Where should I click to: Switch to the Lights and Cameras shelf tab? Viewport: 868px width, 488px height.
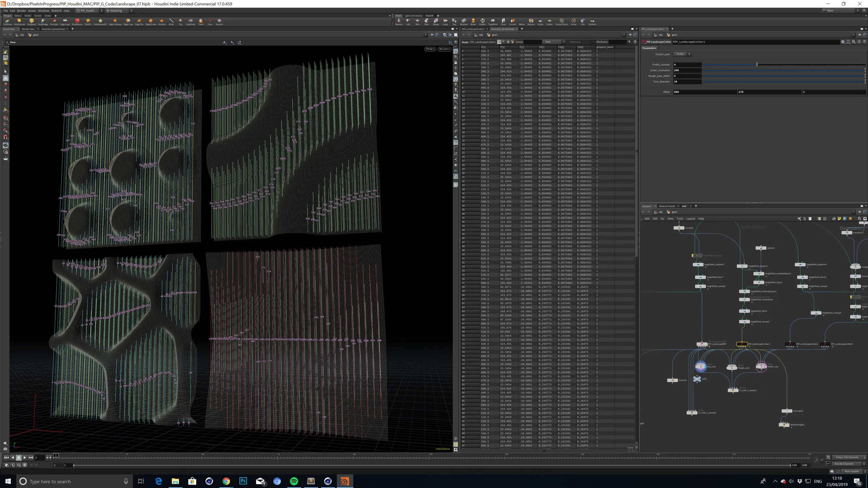tap(413, 16)
